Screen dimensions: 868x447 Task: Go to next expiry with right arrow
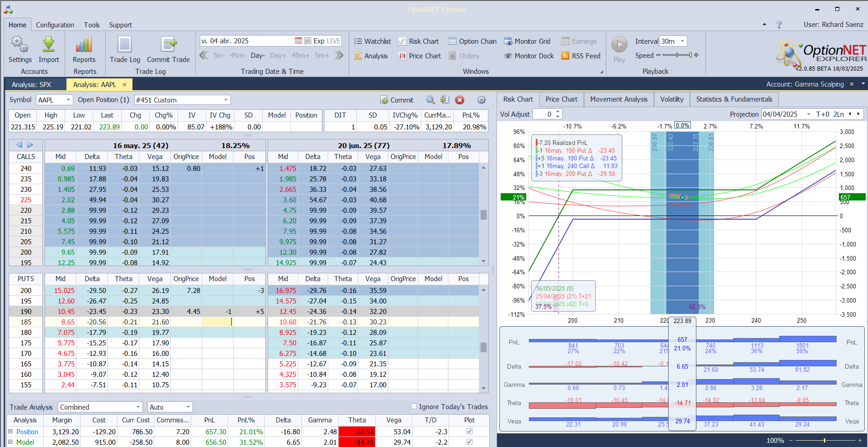click(x=30, y=145)
